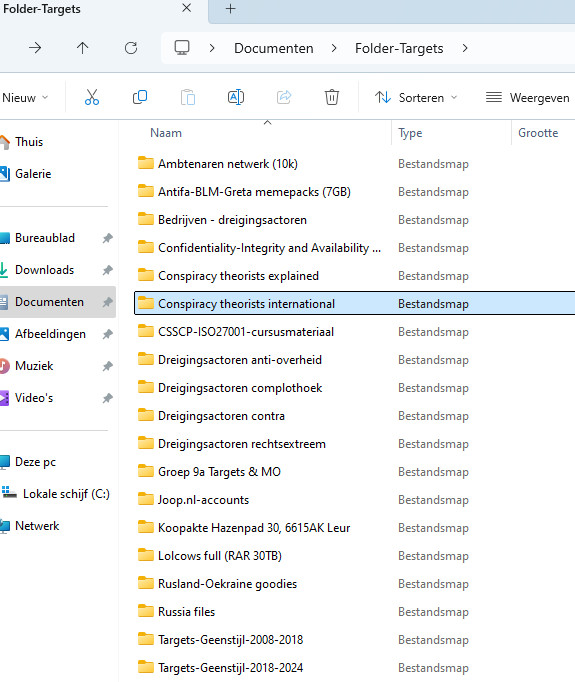Sort by the Naam column header
This screenshot has height=682, width=575.
tap(166, 133)
